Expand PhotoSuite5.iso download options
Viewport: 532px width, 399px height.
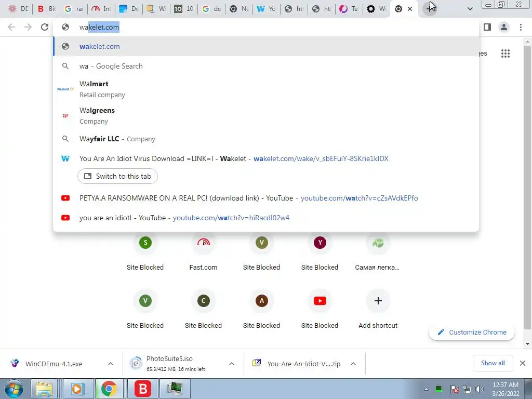click(232, 364)
